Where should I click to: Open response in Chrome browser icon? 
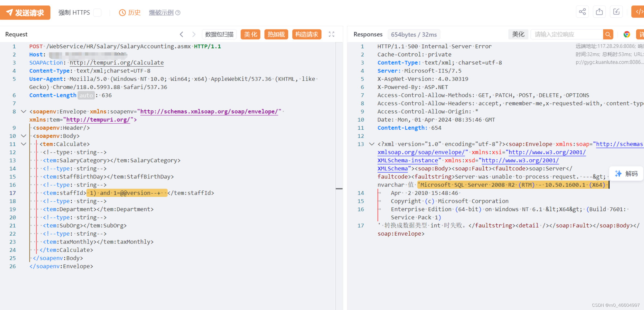627,34
